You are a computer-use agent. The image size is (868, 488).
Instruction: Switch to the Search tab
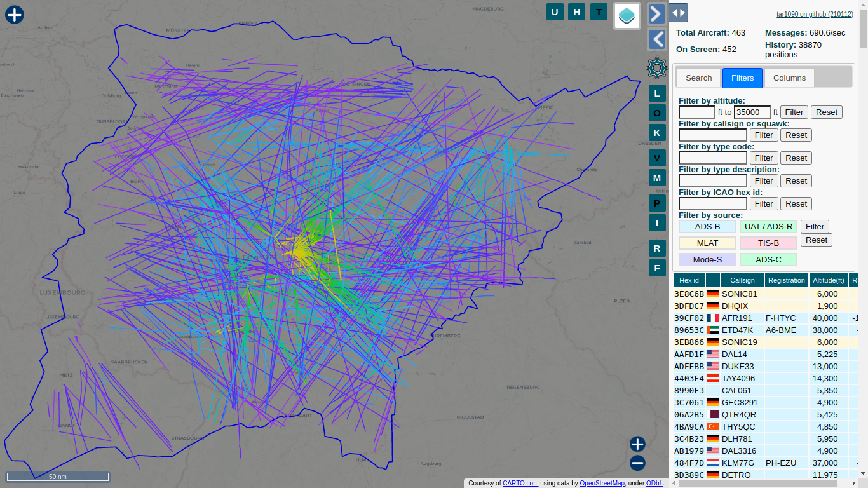tap(698, 78)
